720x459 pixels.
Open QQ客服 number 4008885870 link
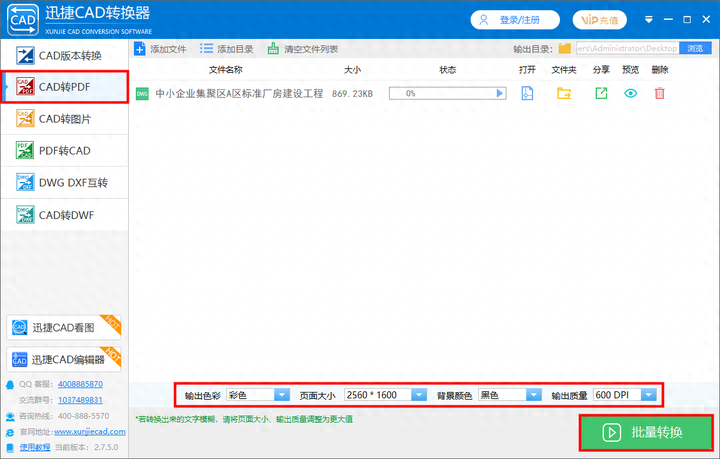[x=80, y=384]
